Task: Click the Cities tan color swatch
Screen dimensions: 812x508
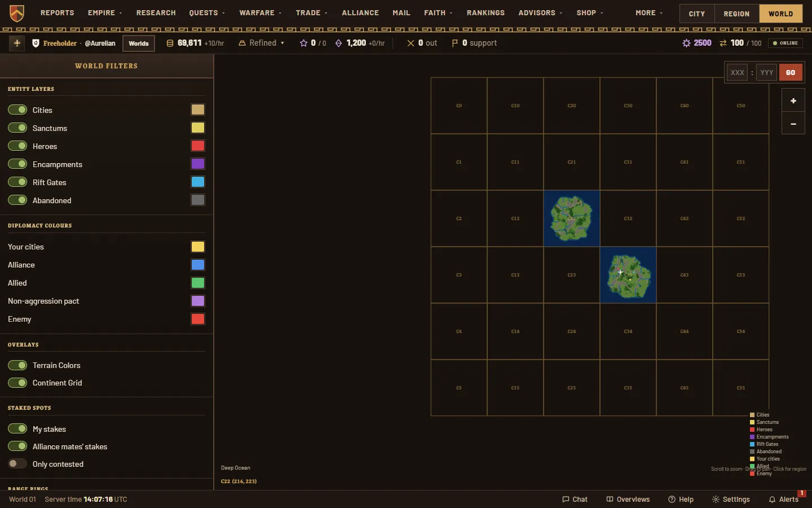Action: 198,110
